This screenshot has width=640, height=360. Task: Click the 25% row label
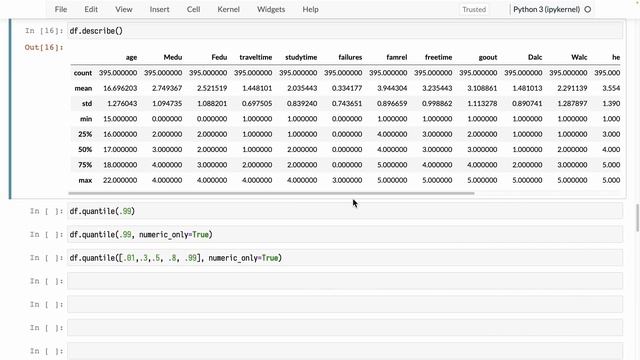85,134
